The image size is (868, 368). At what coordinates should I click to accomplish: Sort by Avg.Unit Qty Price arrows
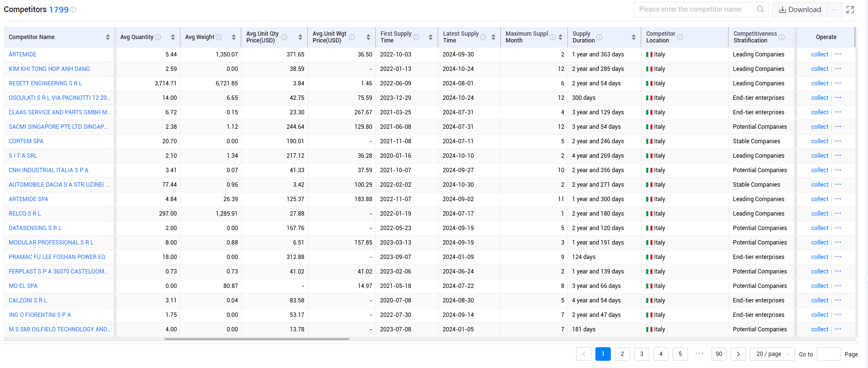[300, 37]
